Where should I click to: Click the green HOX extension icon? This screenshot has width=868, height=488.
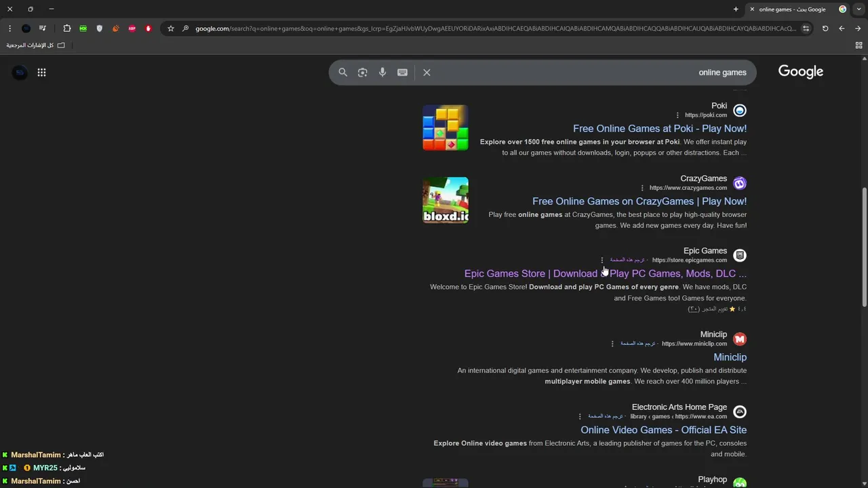click(x=83, y=28)
